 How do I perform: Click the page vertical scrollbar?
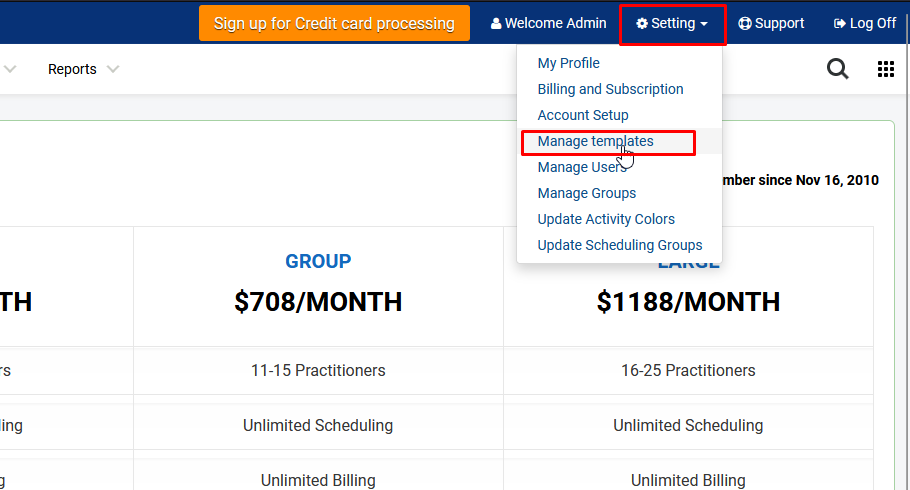(906, 245)
